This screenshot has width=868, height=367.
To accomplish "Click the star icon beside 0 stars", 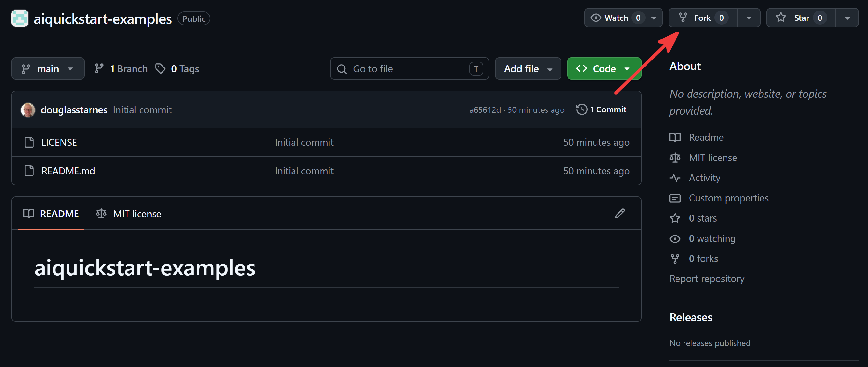I will 675,218.
